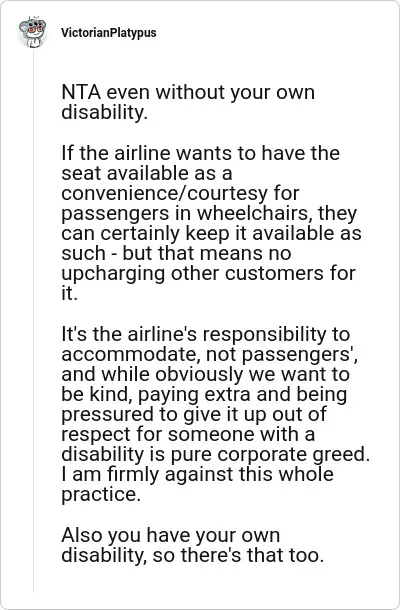
Task: Click "I am firmly against this whole" line
Action: click(x=197, y=475)
